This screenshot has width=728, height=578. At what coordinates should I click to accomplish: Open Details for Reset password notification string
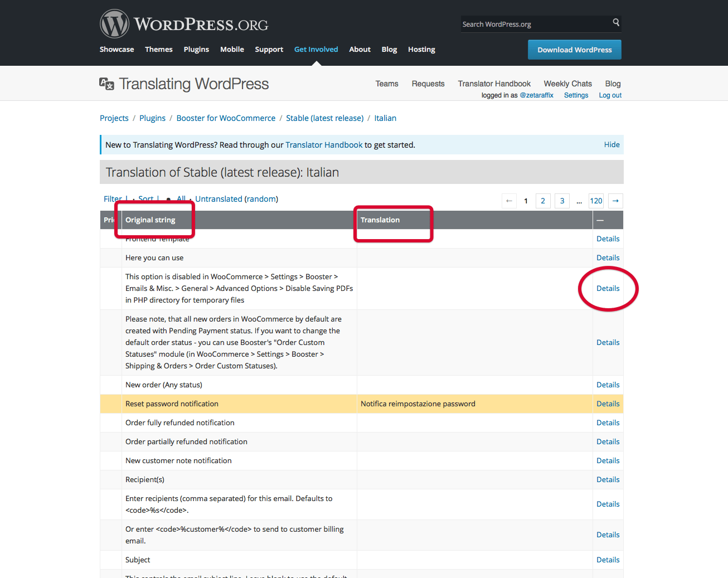click(x=608, y=404)
